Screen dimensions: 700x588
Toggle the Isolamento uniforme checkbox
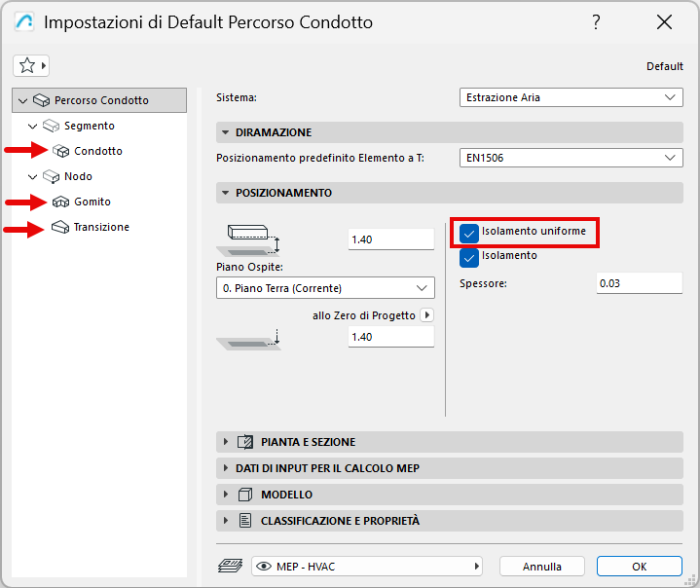469,233
